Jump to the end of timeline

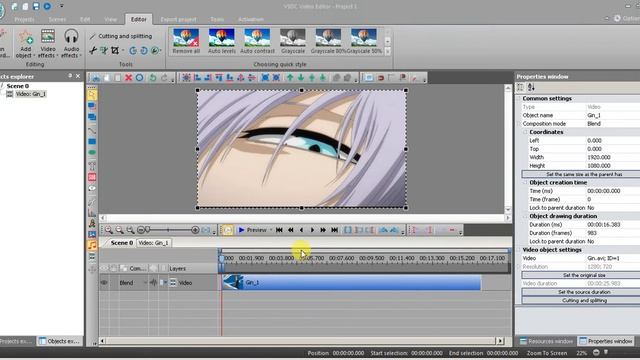(x=334, y=230)
